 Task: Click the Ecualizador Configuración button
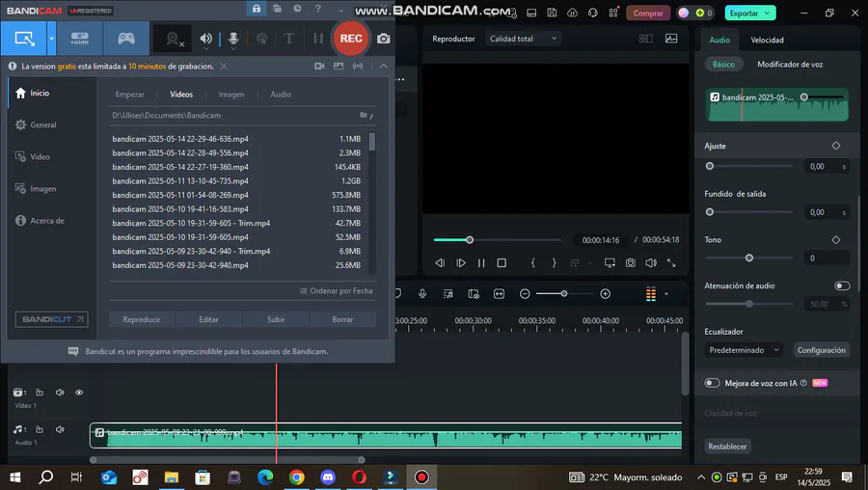pos(821,350)
